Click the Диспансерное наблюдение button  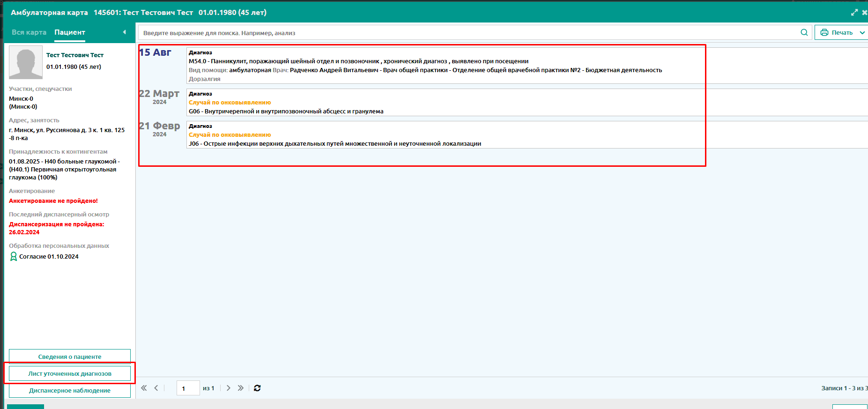pyautogui.click(x=70, y=390)
